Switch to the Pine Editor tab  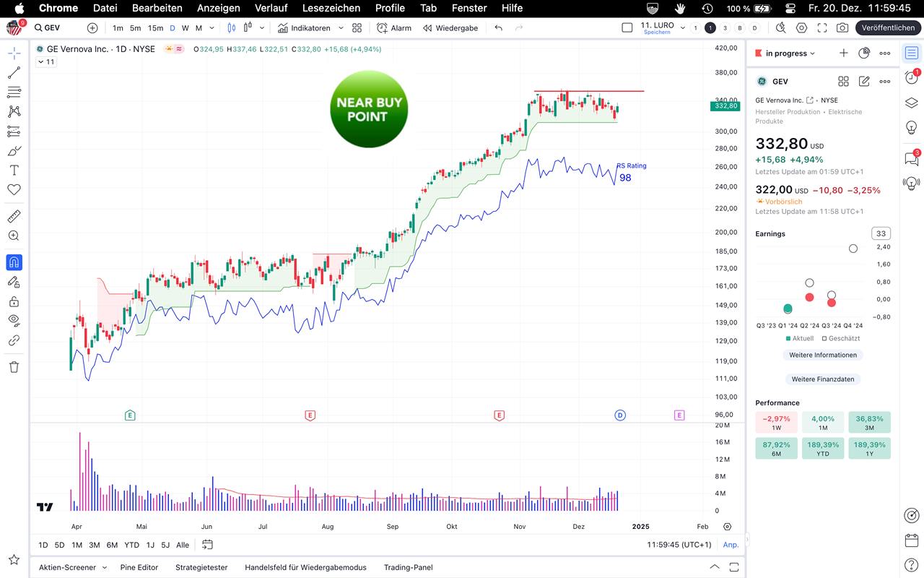coord(139,568)
